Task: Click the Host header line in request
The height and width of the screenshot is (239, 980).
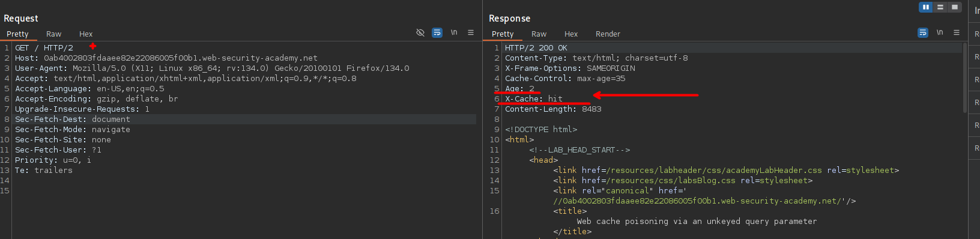Action: pos(166,58)
